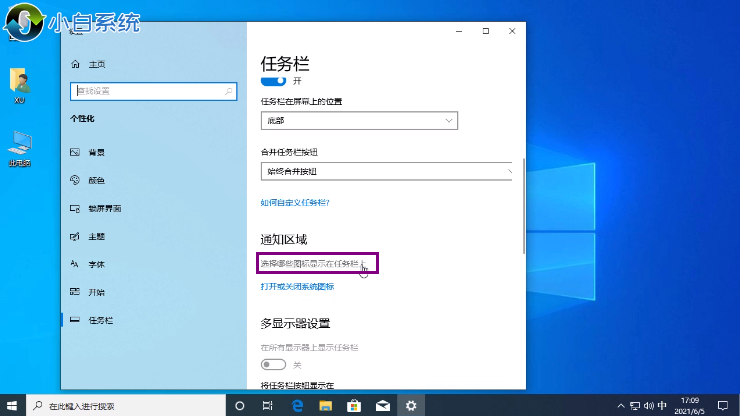Viewport: 740px width, 416px height.
Task: Open the 主页 home icon in sidebar
Action: 75,64
